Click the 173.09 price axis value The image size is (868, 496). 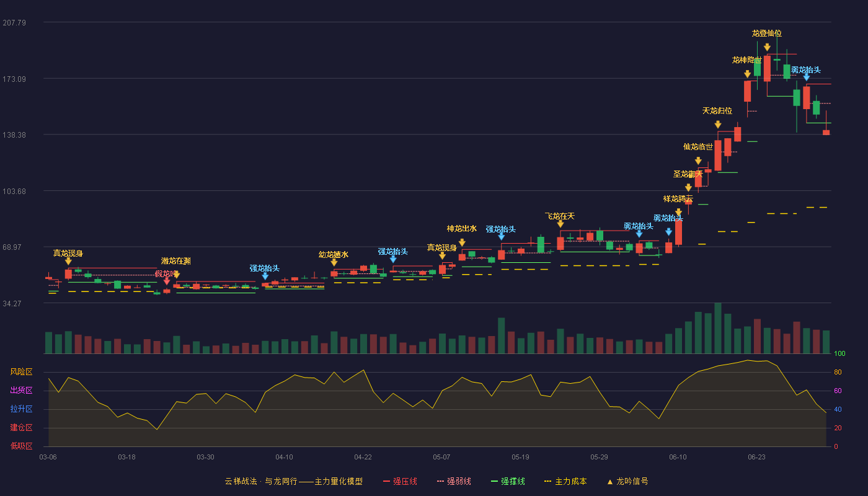tap(14, 79)
